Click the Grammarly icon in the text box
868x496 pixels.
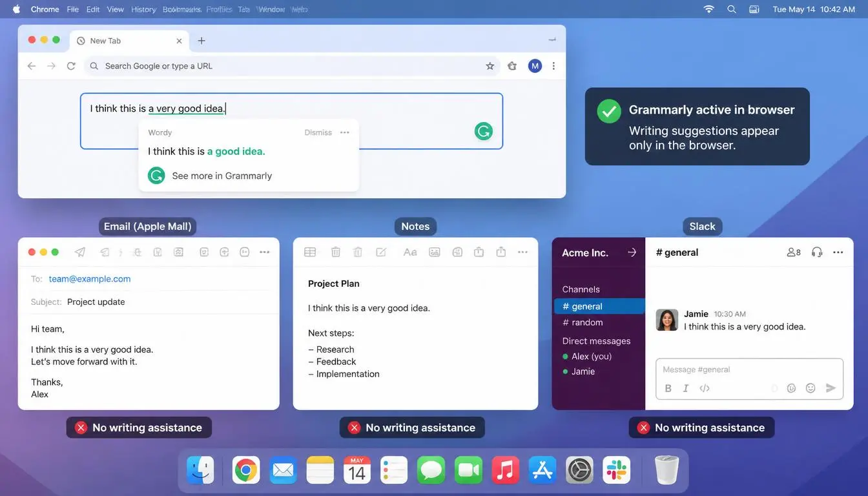(483, 131)
